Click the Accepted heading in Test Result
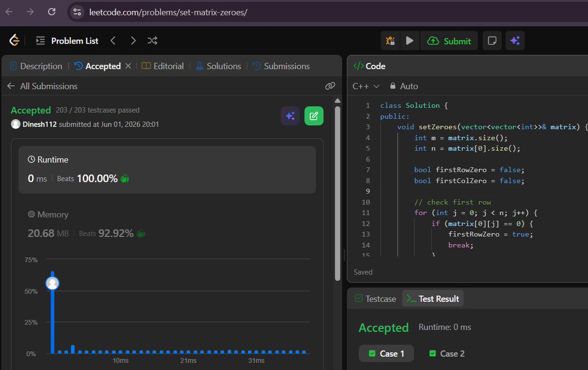588x370 pixels. pyautogui.click(x=384, y=328)
